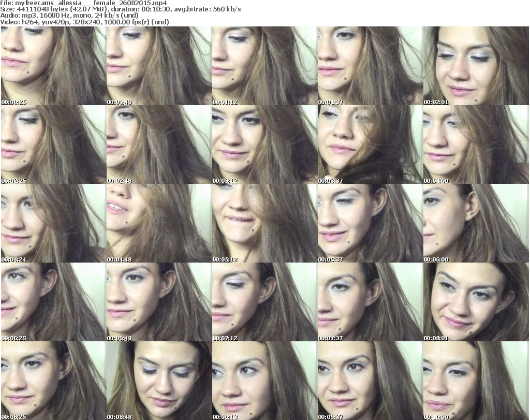530x420 pixels.
Task: Select the thumbnail at 00:03:37
Action: (x=370, y=144)
